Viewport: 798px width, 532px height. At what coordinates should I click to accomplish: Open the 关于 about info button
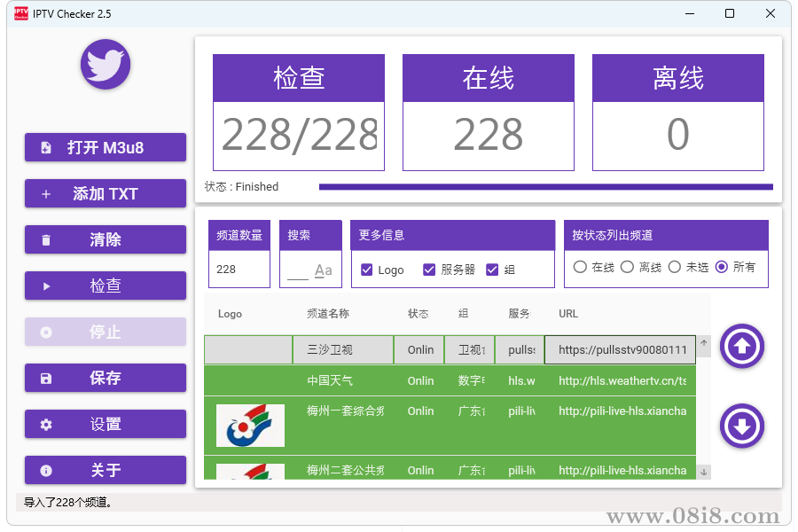[106, 471]
